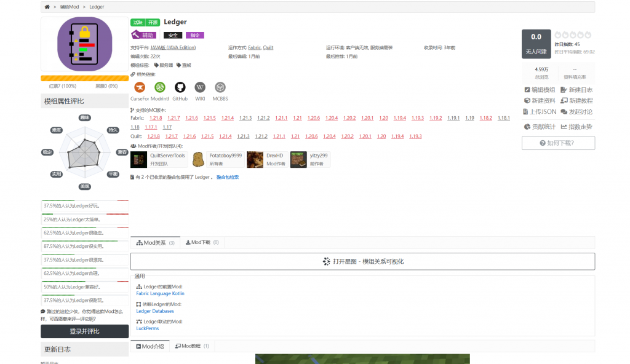Open 打开星图 mod relation visualization
The width and height of the screenshot is (630, 364).
pyautogui.click(x=362, y=261)
